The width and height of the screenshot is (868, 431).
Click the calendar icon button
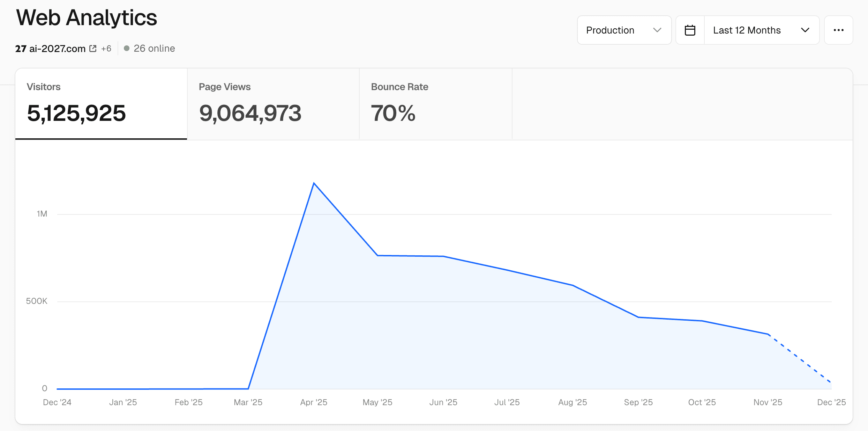[690, 30]
